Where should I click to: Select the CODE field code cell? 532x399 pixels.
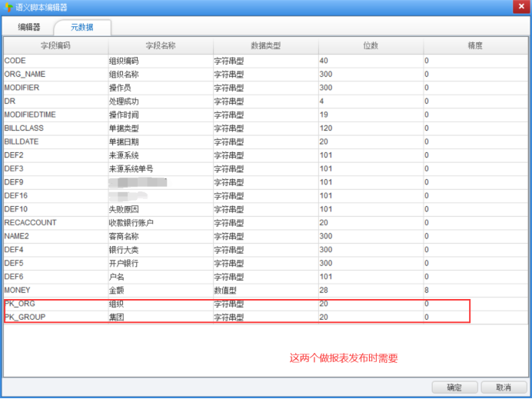coord(56,61)
